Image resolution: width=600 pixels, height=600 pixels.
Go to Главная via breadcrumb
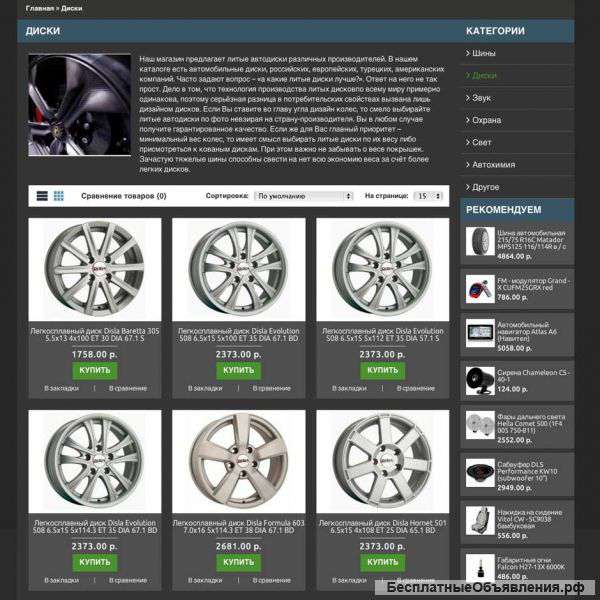(x=40, y=8)
